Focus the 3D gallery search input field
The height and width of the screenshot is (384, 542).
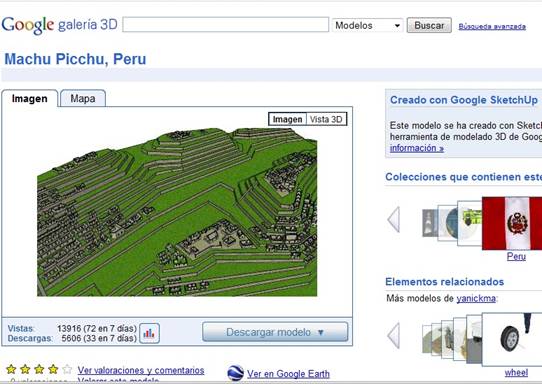point(225,25)
